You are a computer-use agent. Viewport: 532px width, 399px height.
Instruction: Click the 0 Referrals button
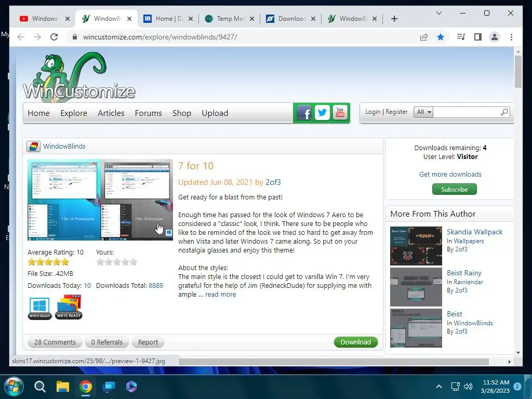pyautogui.click(x=107, y=342)
